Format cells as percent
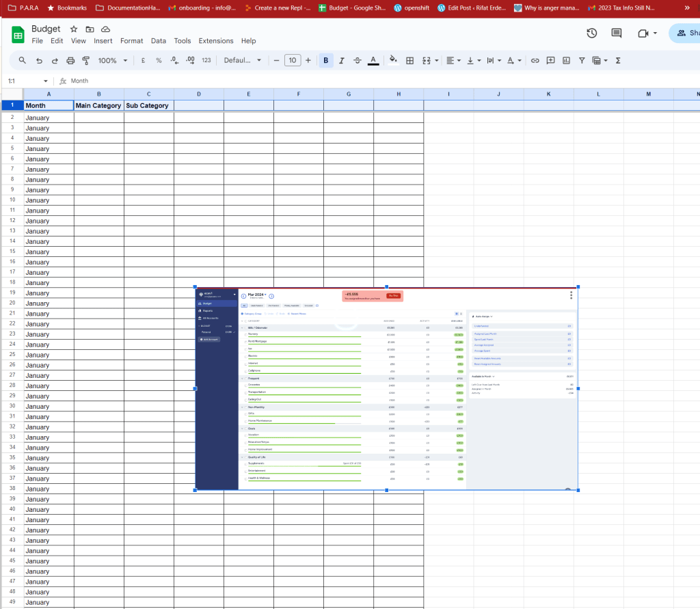Image resolution: width=700 pixels, height=609 pixels. coord(159,60)
